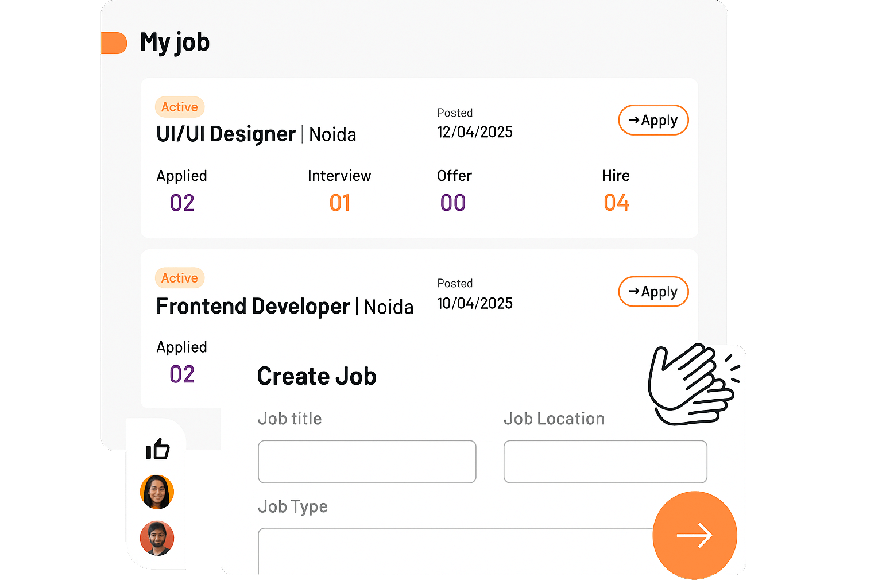The image size is (882, 588).
Task: Click the orange marker beside My job
Action: click(x=114, y=43)
